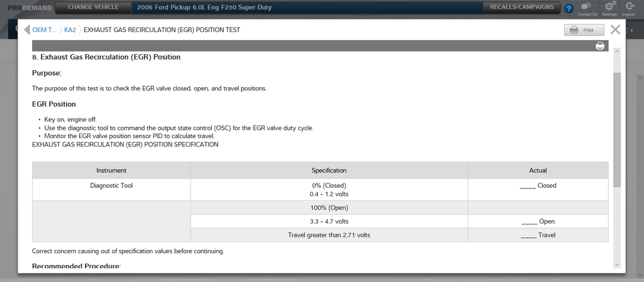Click 'EXHAUST GAS RECIRCULATION (EGR) POSITION SPECIFICATION' caption
The width and height of the screenshot is (644, 282).
[x=125, y=144]
